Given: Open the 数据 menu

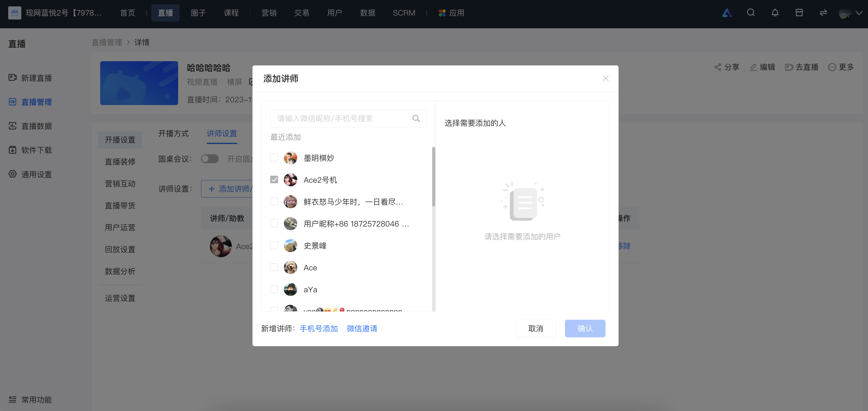Looking at the screenshot, I should 368,13.
